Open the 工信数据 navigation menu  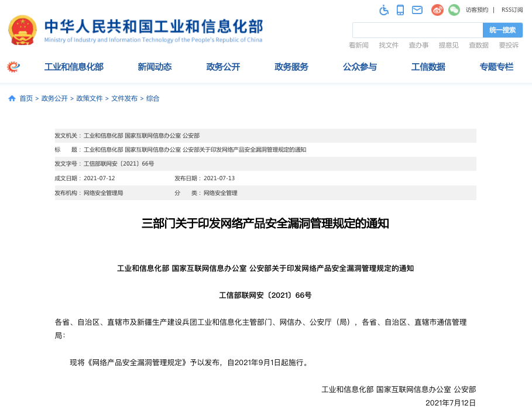coord(428,67)
